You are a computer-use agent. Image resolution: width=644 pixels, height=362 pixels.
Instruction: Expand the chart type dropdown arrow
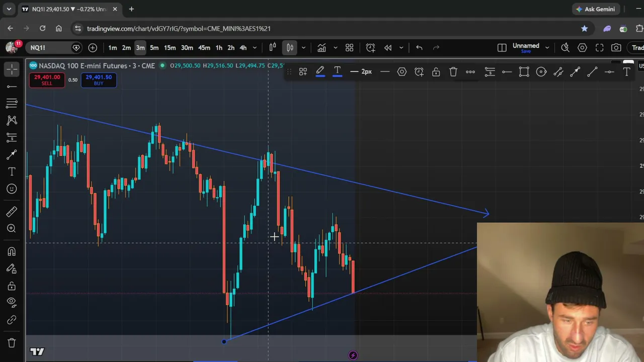tap(303, 48)
